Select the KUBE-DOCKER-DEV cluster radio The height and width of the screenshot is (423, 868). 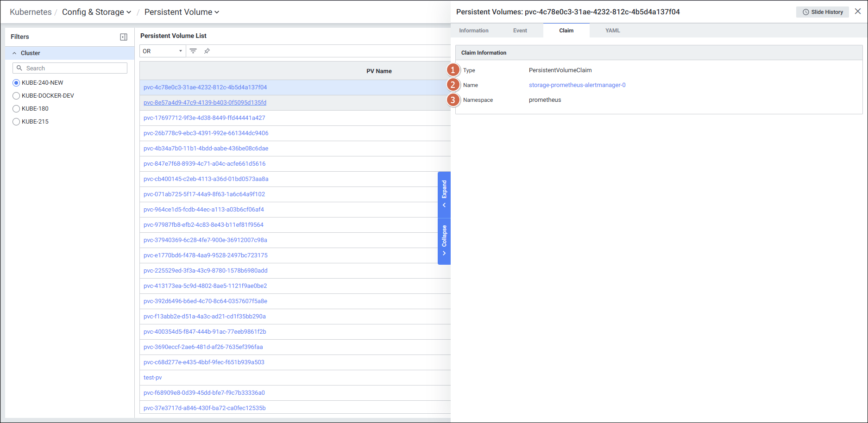pos(16,96)
